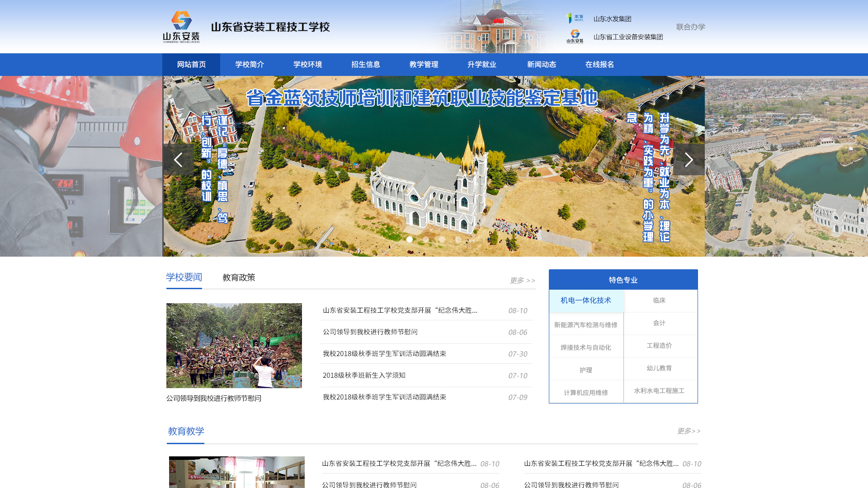The height and width of the screenshot is (488, 868).
Task: Open the 在线报名 navigation item
Action: point(599,65)
